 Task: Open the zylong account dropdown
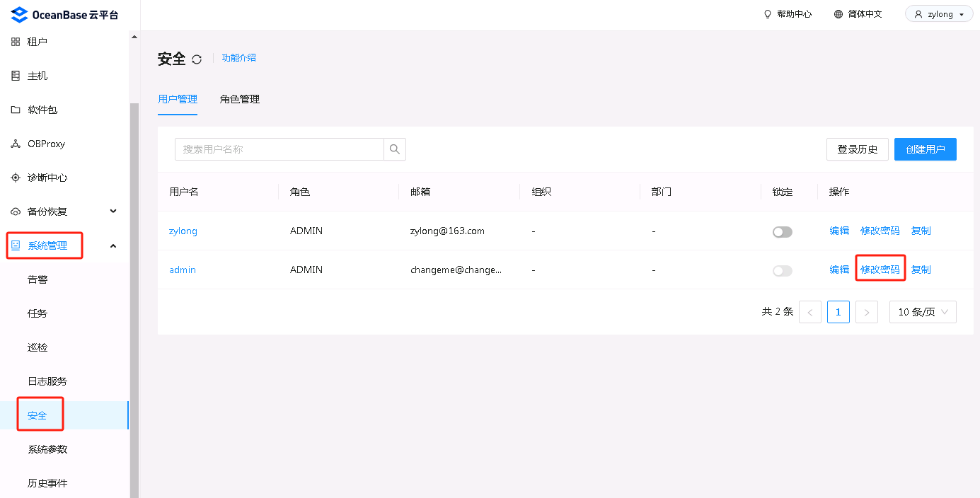pyautogui.click(x=939, y=14)
